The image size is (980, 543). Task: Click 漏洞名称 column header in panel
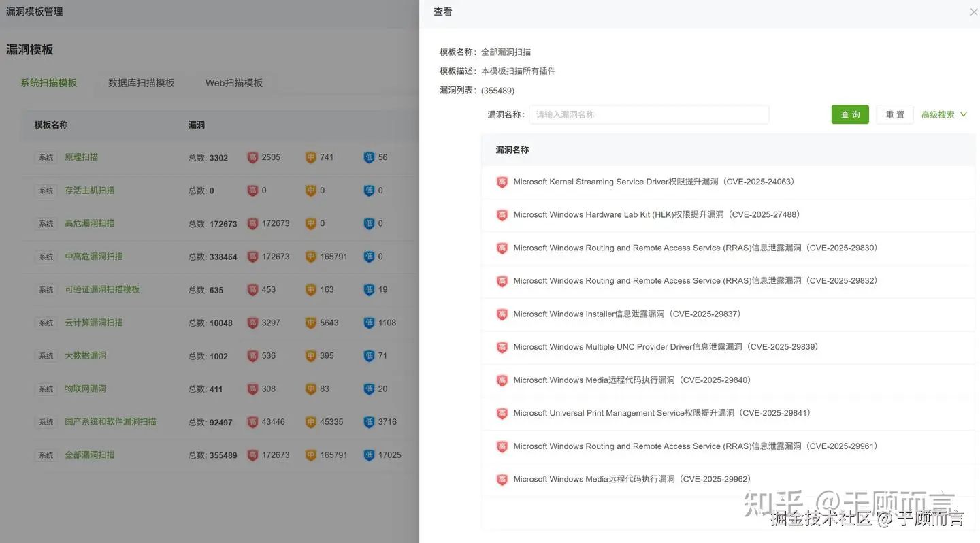click(512, 150)
